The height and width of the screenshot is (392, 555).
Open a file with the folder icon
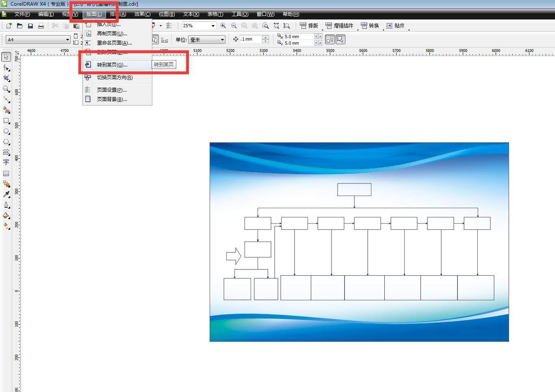[x=20, y=26]
